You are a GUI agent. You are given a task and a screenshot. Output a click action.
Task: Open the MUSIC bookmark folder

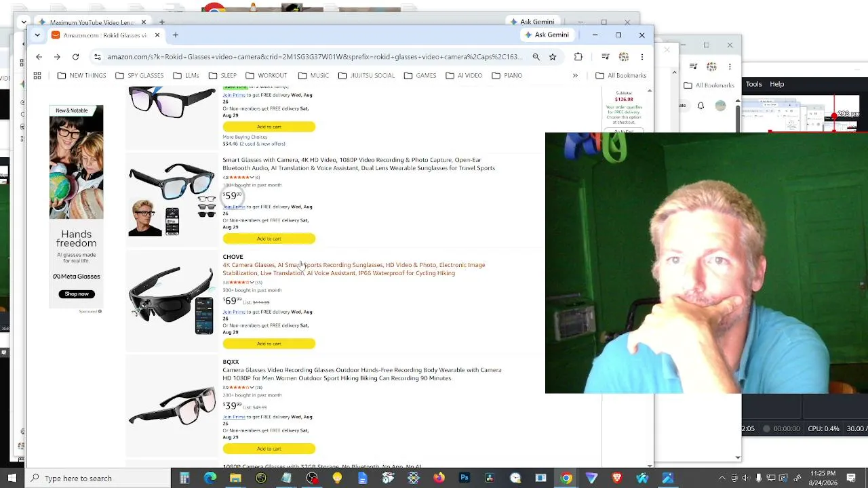point(313,75)
